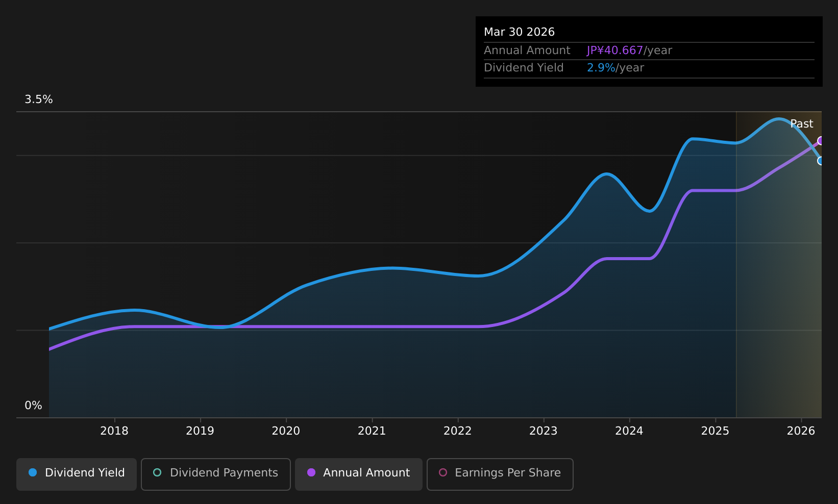Click the Dividend Yield tooltip label
Screen dimensions: 838x504
pyautogui.click(x=524, y=68)
